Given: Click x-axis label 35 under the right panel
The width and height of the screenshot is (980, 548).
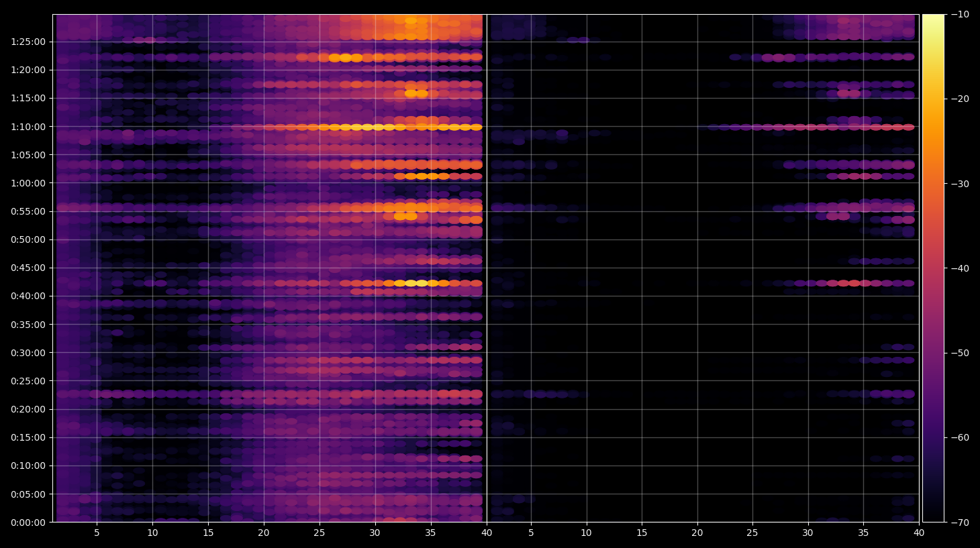Looking at the screenshot, I should coord(863,533).
